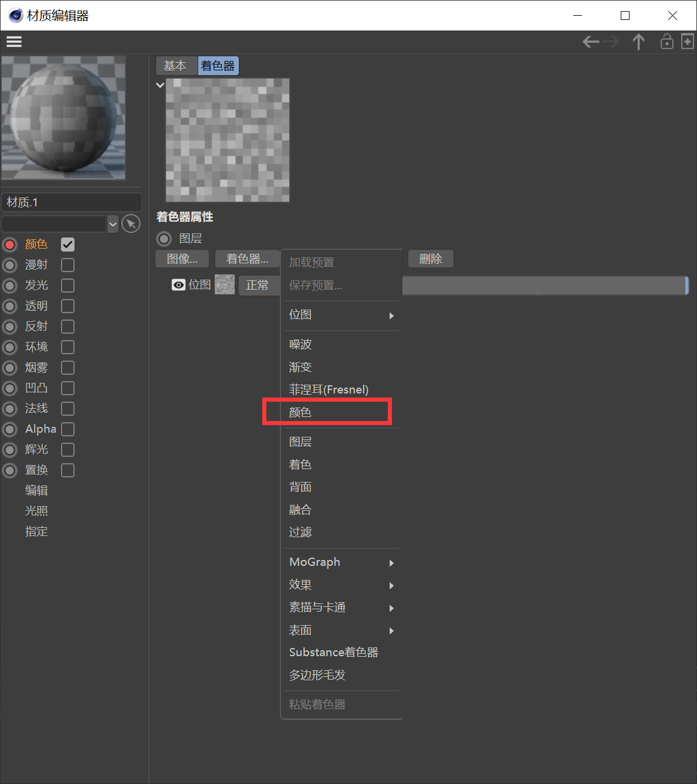Image resolution: width=697 pixels, height=784 pixels.
Task: Choose 过滤 from the shader menu
Action: 341,532
